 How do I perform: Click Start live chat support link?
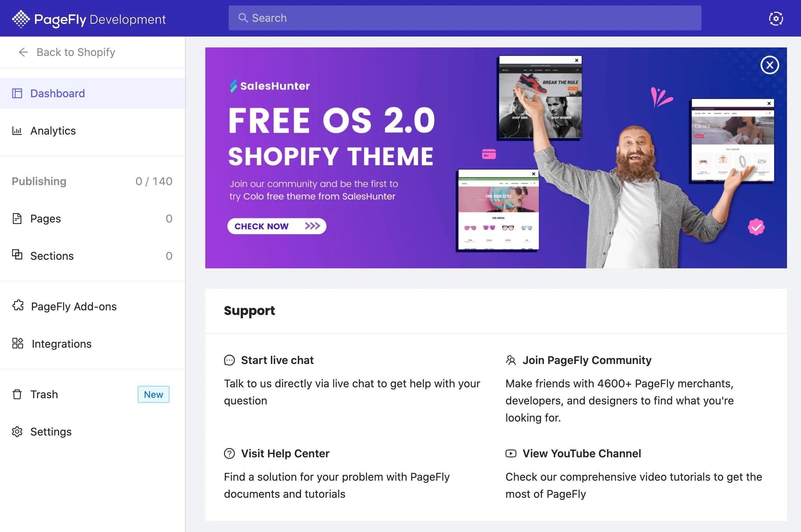click(277, 359)
